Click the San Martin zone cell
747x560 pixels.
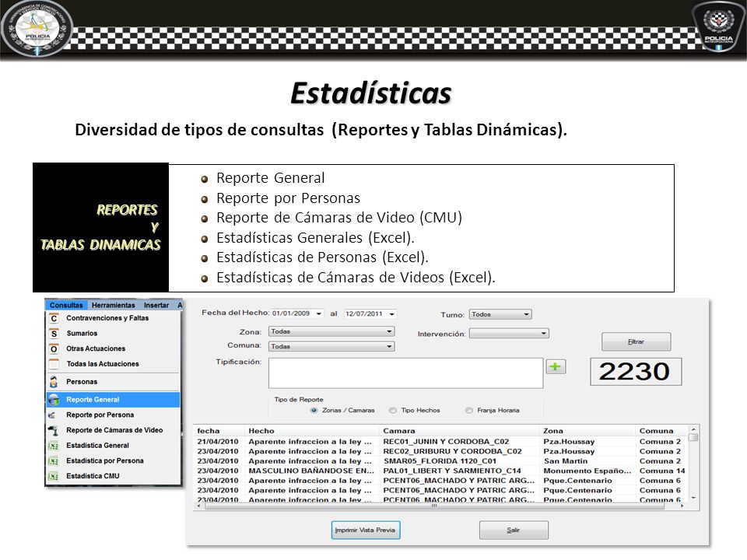(x=566, y=461)
